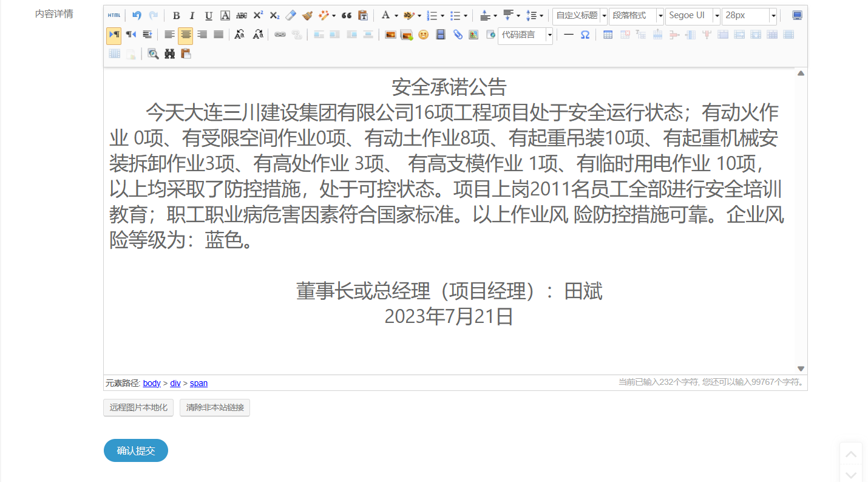The width and height of the screenshot is (868, 482).
Task: Toggle strikethrough formatting
Action: pyautogui.click(x=242, y=16)
